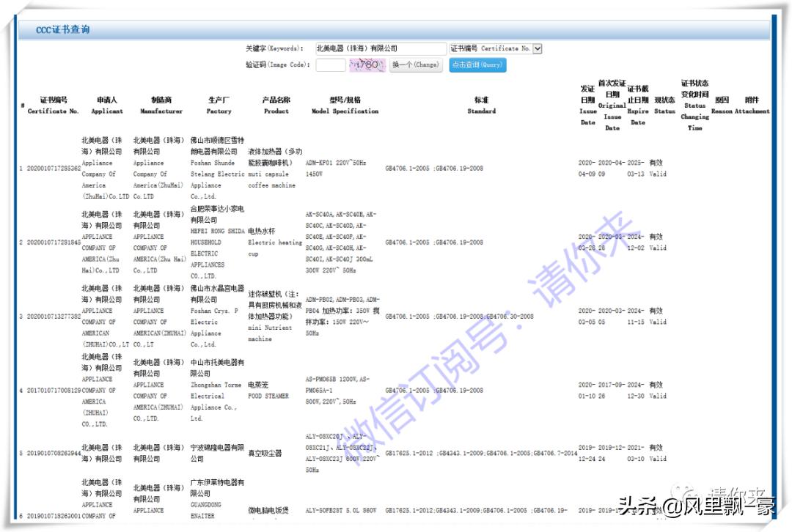Click expire date 2024-12-02
Viewport: 792px width, 532px height.
click(636, 243)
